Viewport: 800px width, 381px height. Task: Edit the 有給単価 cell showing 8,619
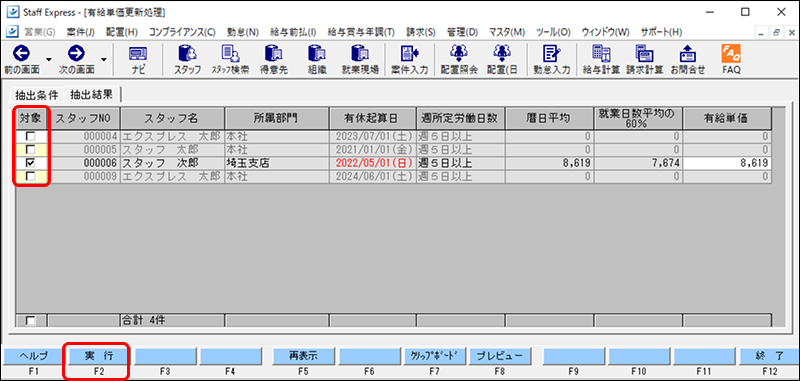coord(727,163)
